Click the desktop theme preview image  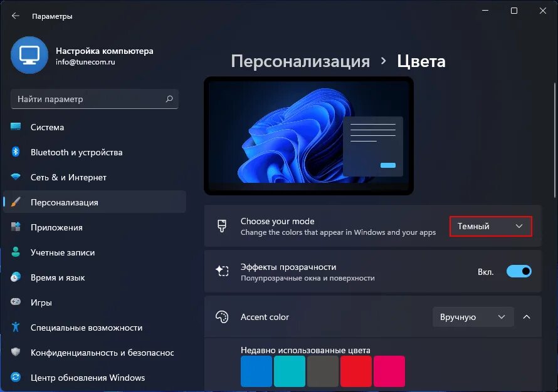(308, 136)
